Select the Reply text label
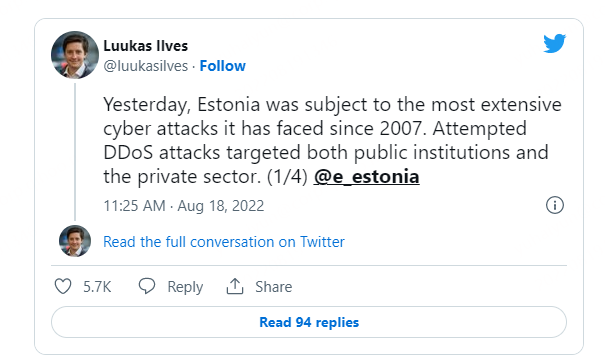This screenshot has width=605, height=364. pyautogui.click(x=185, y=287)
